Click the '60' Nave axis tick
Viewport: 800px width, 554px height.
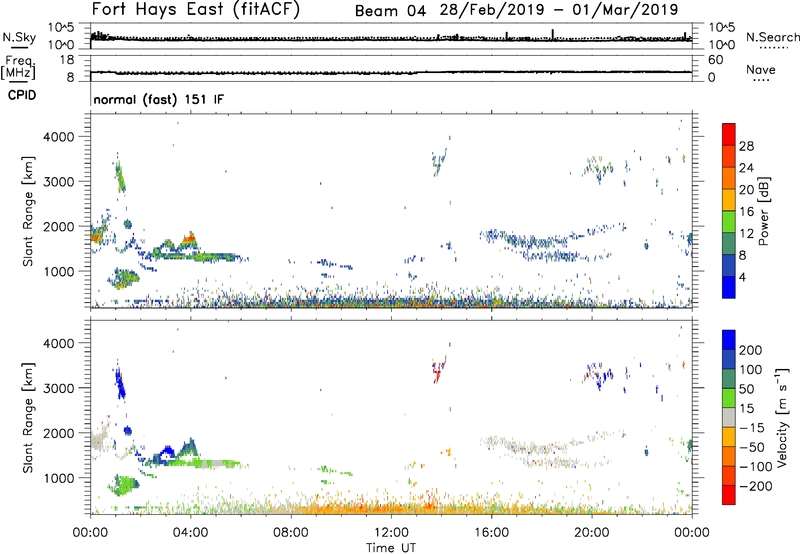click(x=715, y=60)
